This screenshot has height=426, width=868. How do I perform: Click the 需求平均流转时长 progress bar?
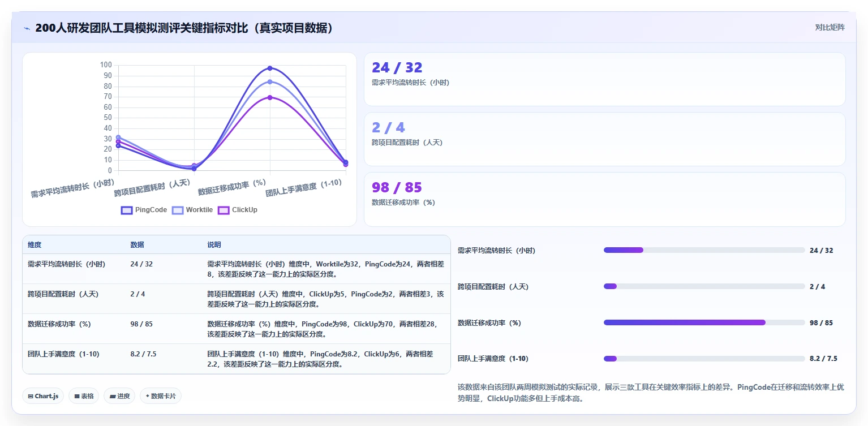(704, 250)
